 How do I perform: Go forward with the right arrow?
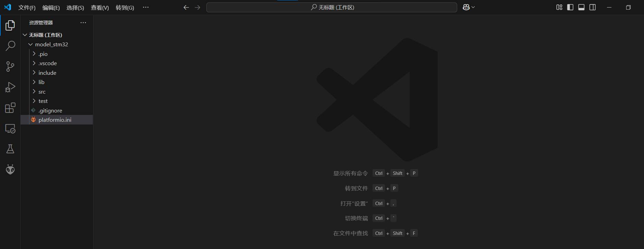pos(197,7)
